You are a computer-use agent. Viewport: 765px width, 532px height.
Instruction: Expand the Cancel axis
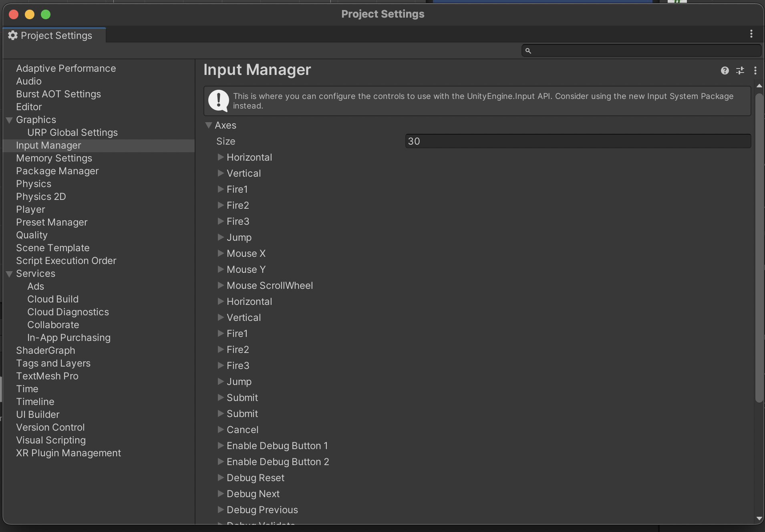220,429
